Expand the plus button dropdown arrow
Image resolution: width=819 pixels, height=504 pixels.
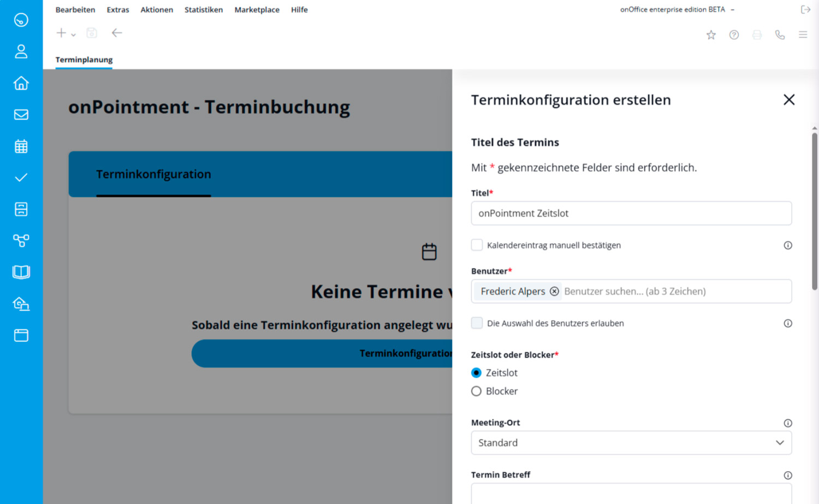tap(73, 35)
